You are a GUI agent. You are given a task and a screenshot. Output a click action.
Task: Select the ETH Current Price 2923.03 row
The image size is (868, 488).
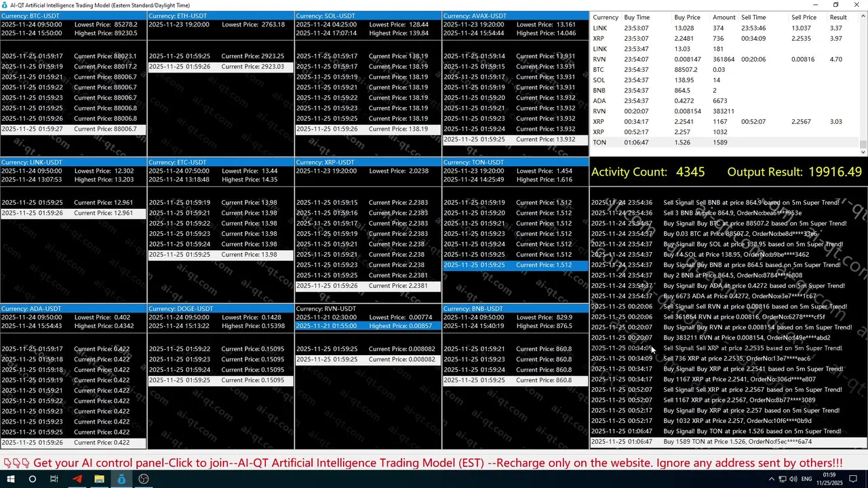click(220, 67)
